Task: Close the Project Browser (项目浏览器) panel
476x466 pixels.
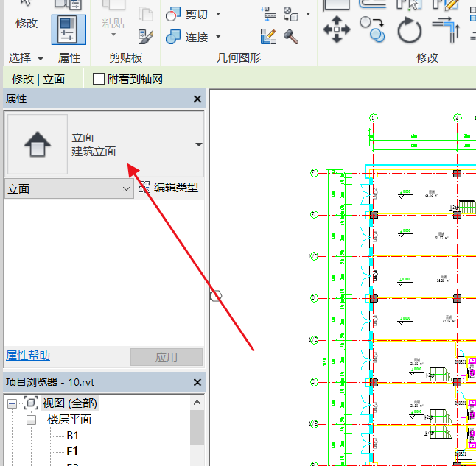Action: tap(197, 383)
